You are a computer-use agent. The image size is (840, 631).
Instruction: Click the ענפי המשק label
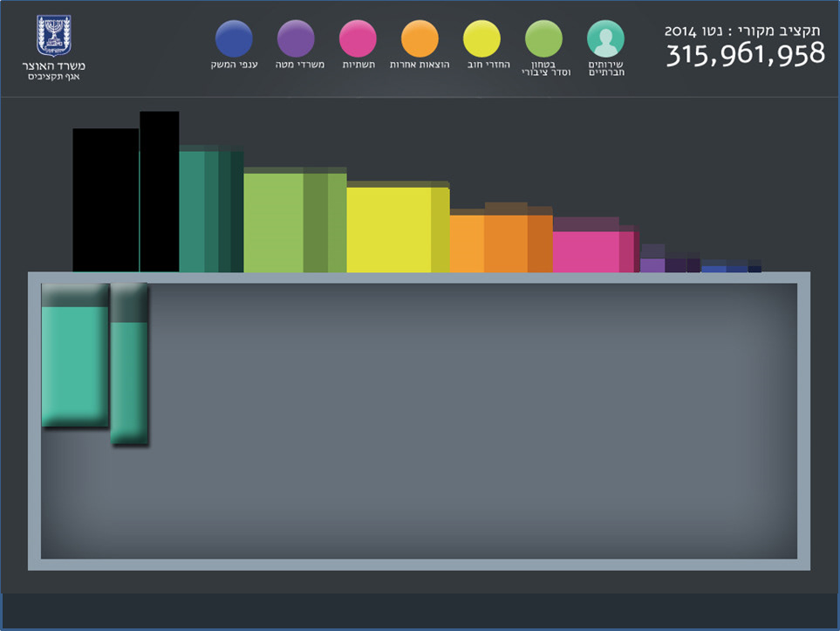pyautogui.click(x=234, y=65)
